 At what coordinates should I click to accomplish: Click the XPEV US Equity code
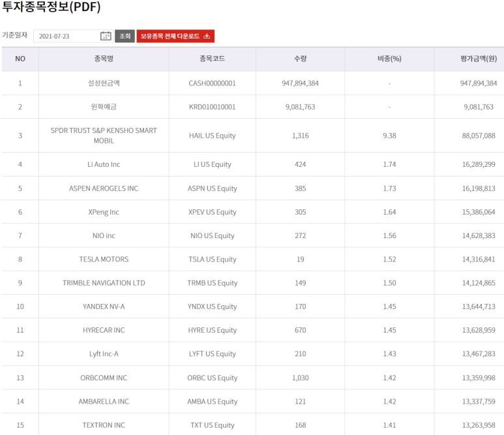(212, 212)
